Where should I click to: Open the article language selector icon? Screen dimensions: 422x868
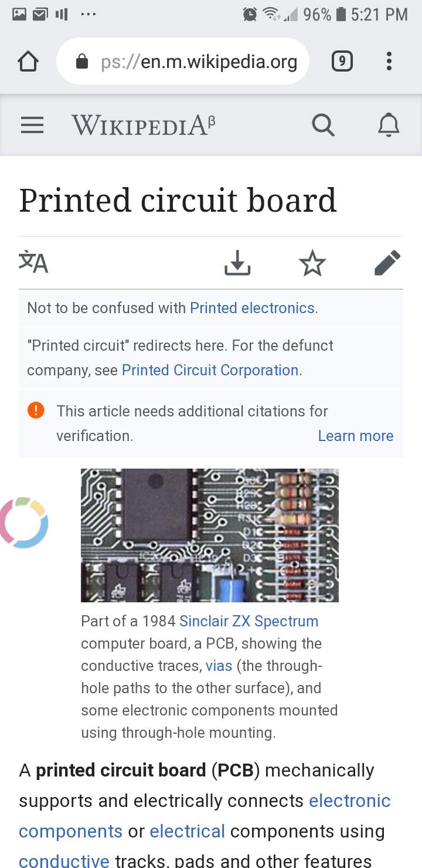tap(33, 262)
